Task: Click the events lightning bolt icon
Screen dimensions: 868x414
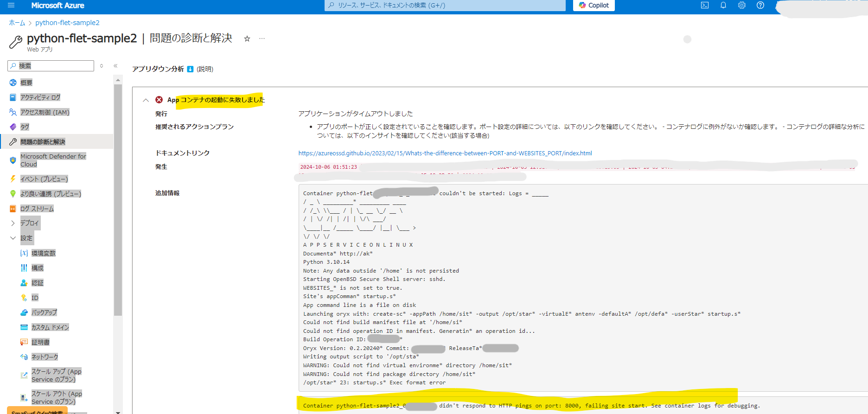Action: (13, 179)
